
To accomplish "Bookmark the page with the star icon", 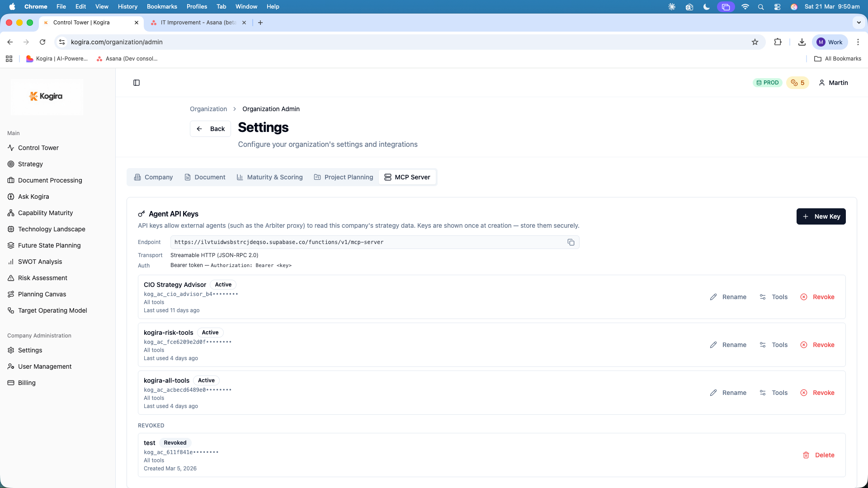I will pyautogui.click(x=755, y=42).
